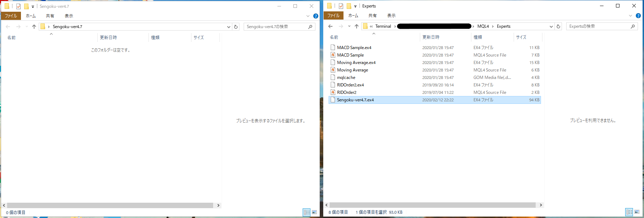
Task: Go up one folder level in Experts window
Action: pyautogui.click(x=357, y=26)
